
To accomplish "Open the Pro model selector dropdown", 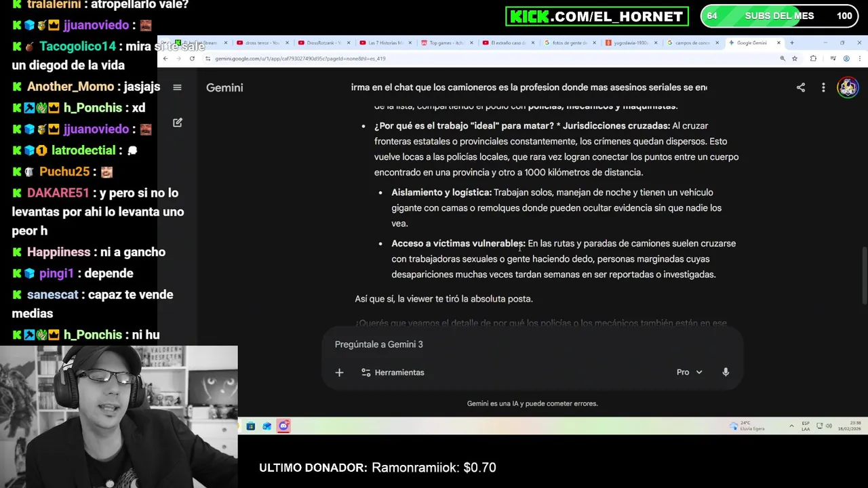I will [x=689, y=372].
